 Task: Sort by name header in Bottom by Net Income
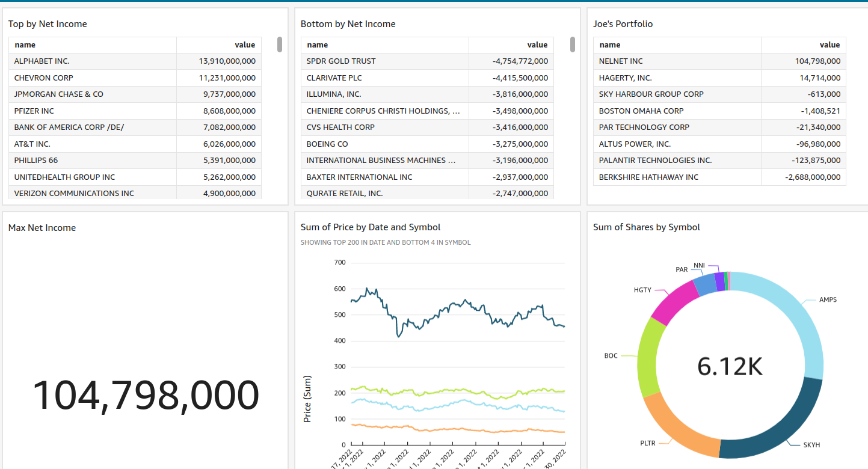click(x=385, y=45)
